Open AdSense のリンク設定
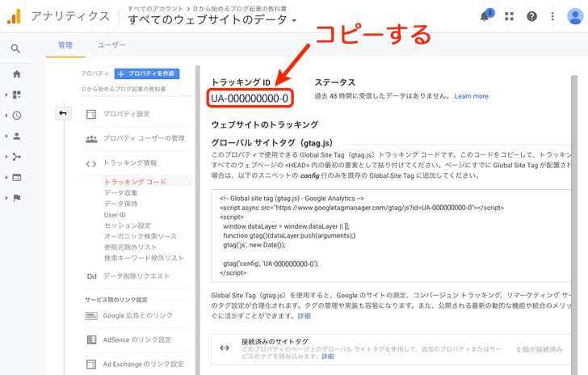The image size is (588, 375). point(137,339)
